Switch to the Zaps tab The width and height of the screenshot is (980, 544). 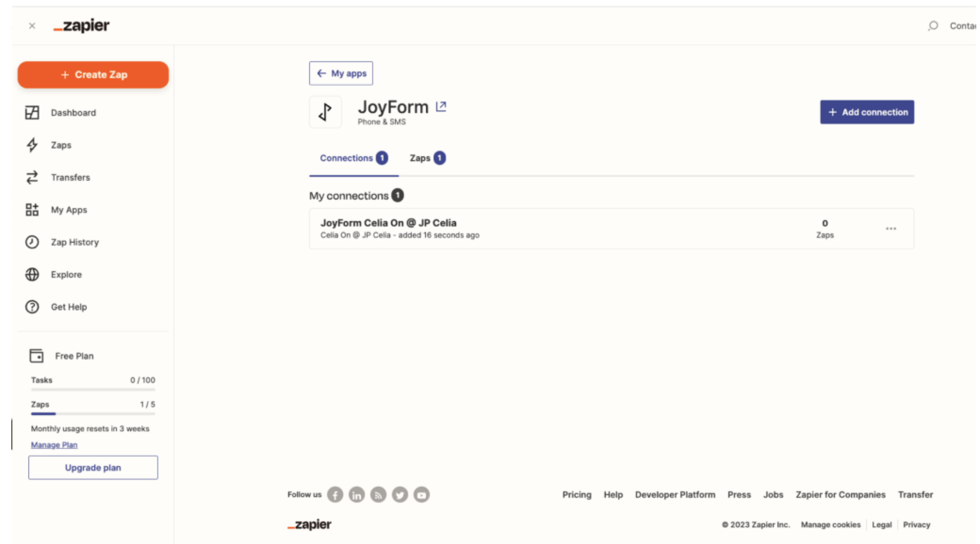pyautogui.click(x=428, y=158)
